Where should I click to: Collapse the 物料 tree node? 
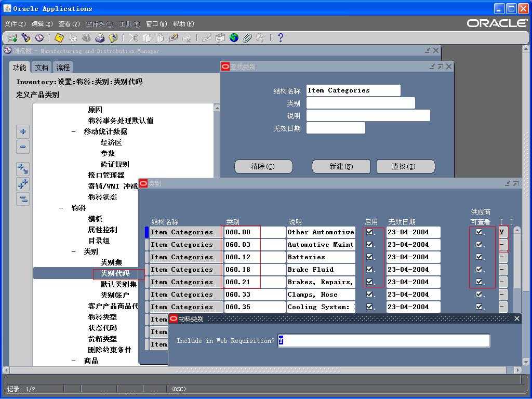[61, 208]
